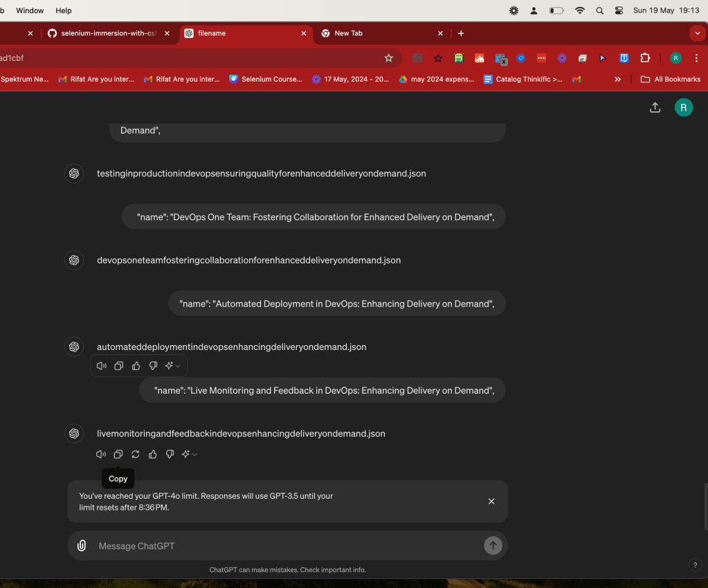The height and width of the screenshot is (588, 708).
Task: Send the message with the arrow button
Action: (493, 546)
